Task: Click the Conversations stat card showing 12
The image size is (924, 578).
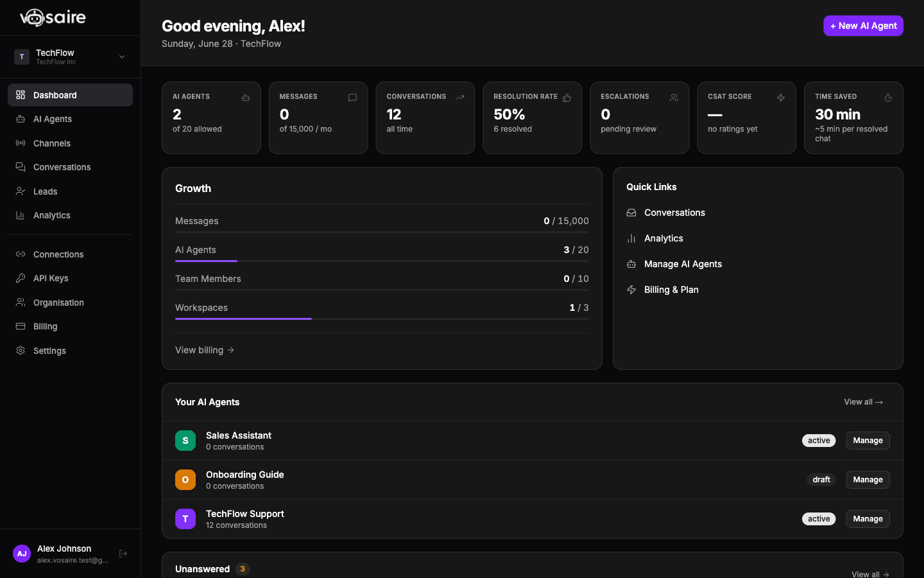Action: 425,118
